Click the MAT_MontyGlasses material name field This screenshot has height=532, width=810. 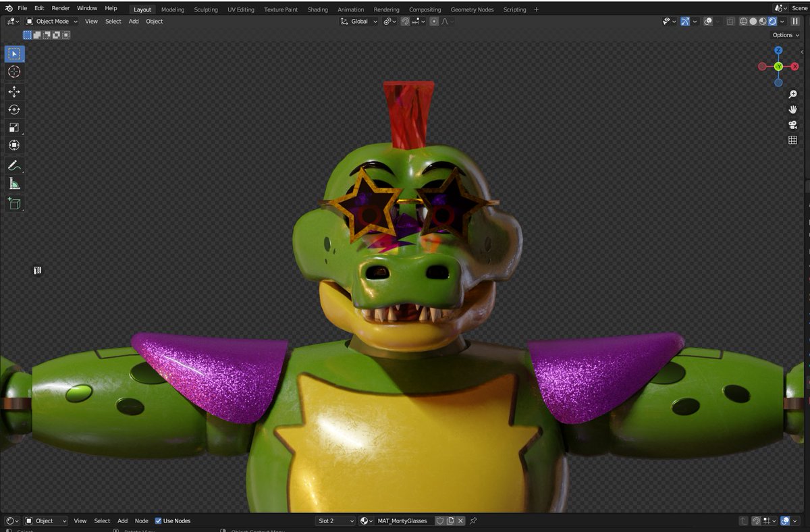click(404, 521)
